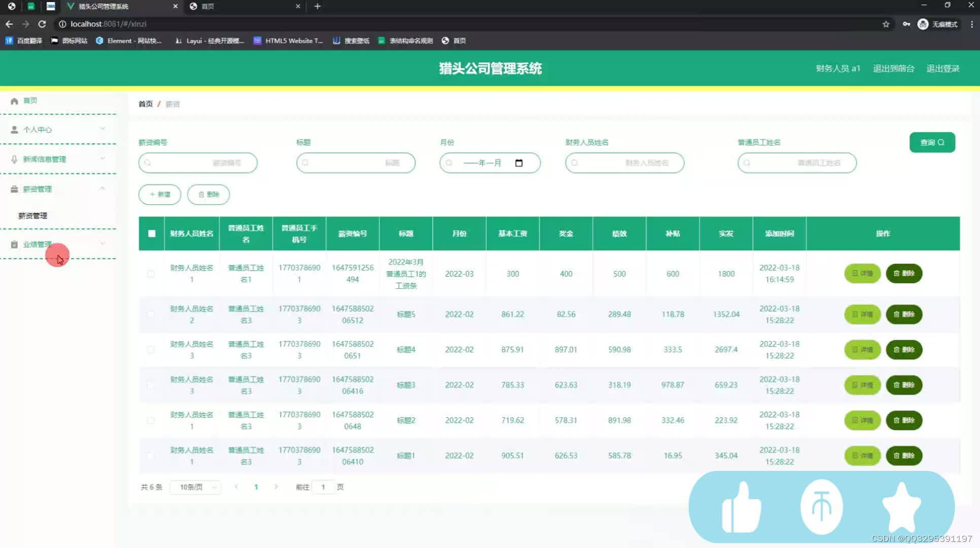Expand 新闻信息管理 menu chevron
Image resolution: width=980 pixels, height=548 pixels.
[102, 158]
